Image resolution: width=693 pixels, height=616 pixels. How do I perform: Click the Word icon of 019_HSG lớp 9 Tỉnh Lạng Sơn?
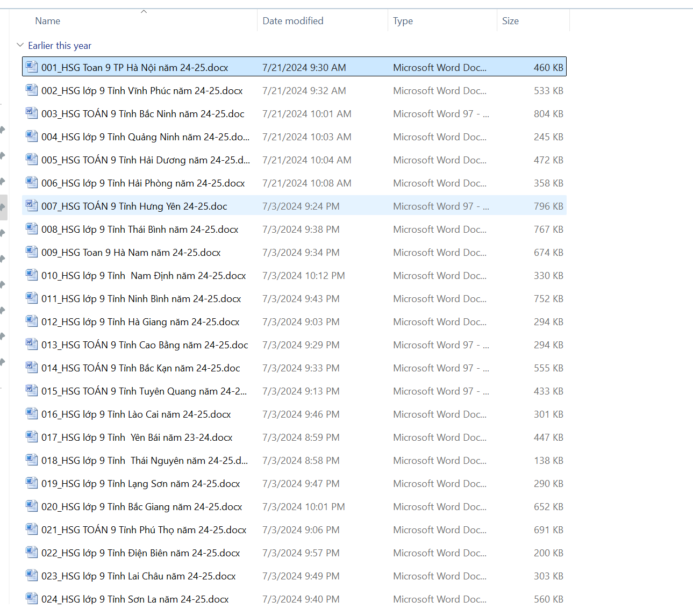click(32, 483)
